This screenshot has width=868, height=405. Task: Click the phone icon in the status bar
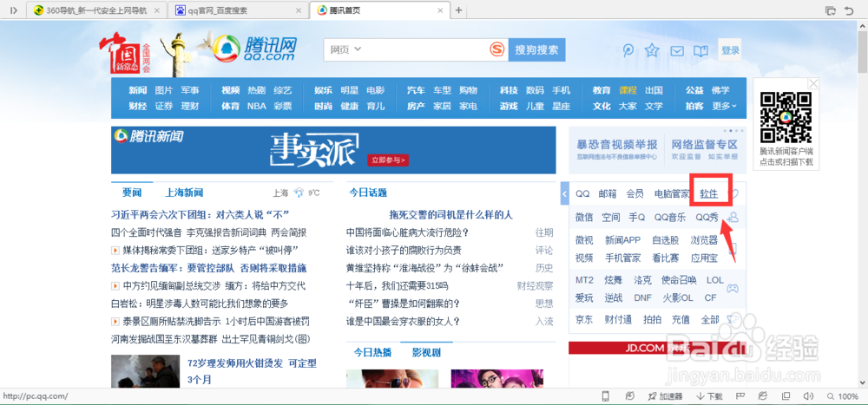tap(606, 396)
